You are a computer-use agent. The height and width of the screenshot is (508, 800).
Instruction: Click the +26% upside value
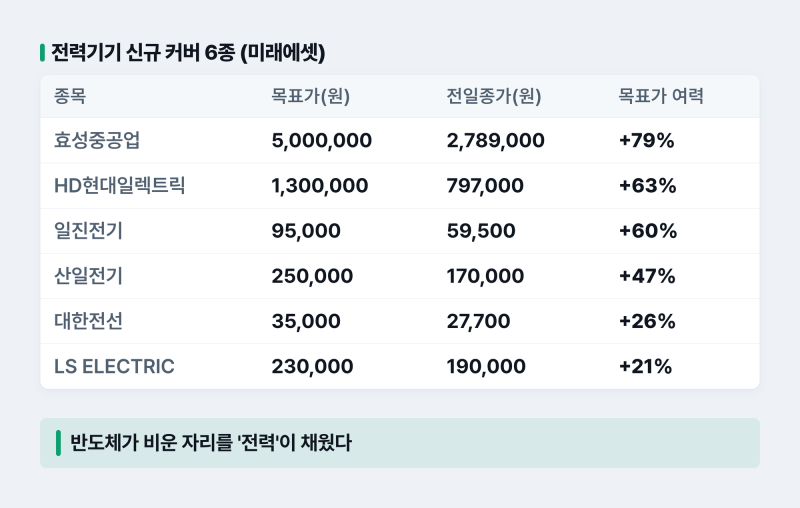(x=647, y=321)
